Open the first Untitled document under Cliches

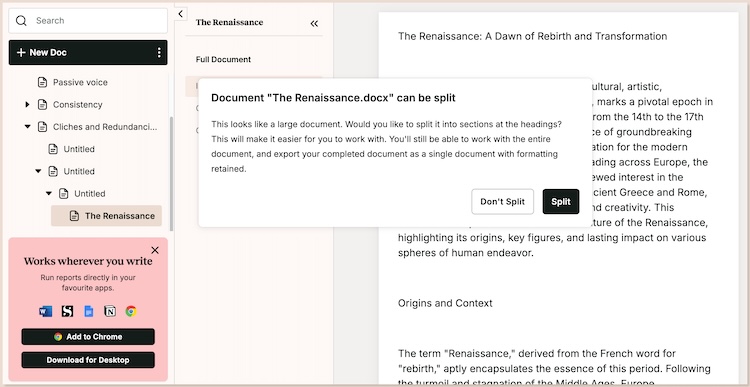79,149
